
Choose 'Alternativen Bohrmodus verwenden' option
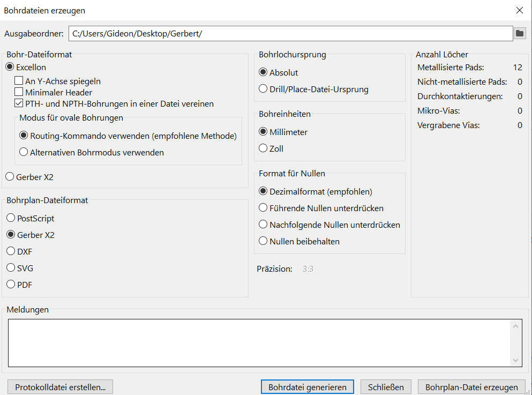click(x=24, y=152)
